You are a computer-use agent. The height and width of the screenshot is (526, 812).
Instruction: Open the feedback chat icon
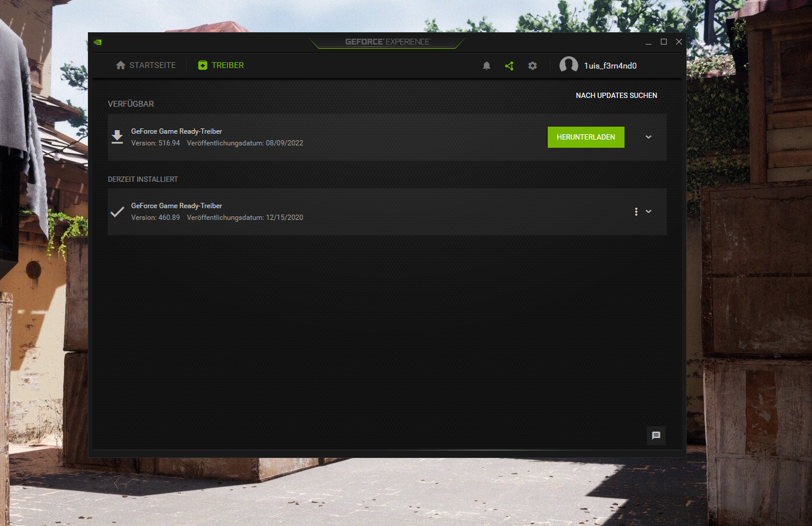(656, 436)
